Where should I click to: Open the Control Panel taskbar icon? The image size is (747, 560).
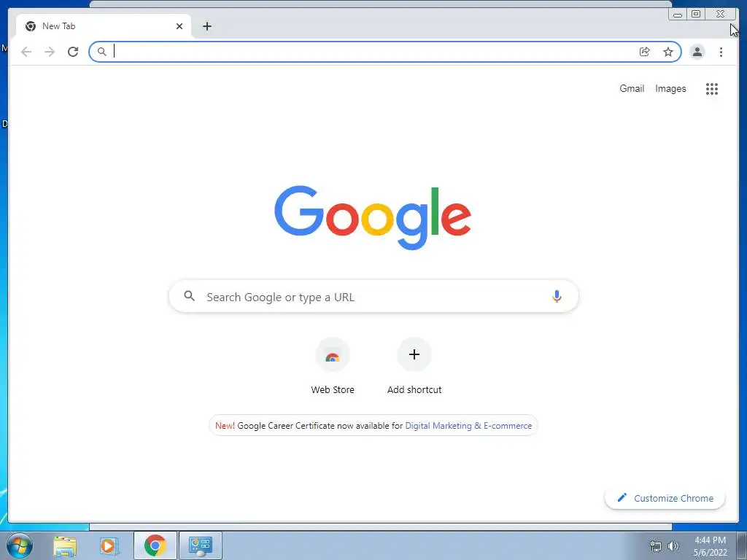point(200,545)
